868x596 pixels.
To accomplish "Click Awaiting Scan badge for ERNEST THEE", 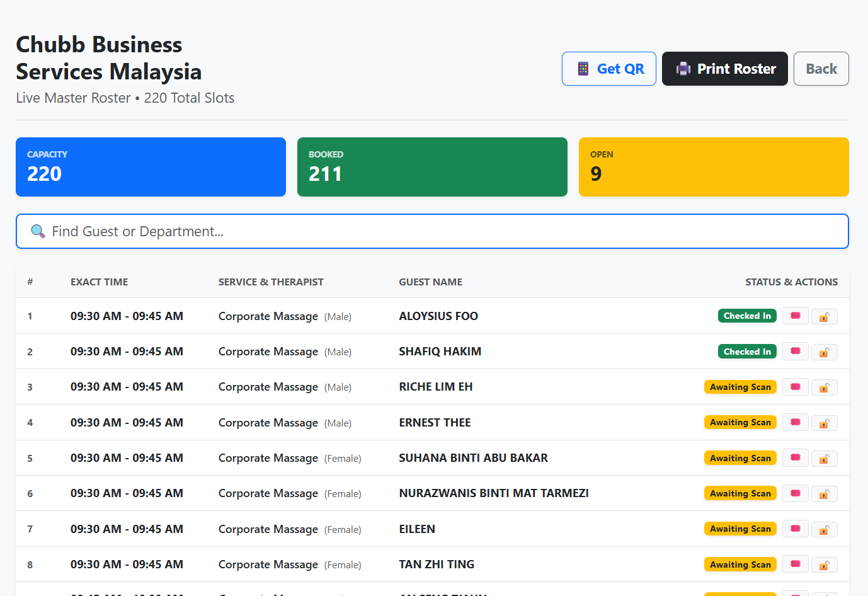I will click(x=740, y=422).
